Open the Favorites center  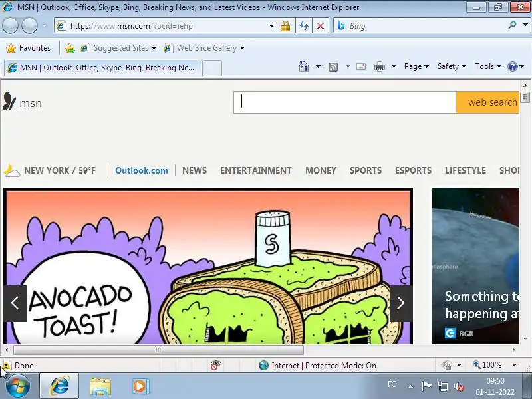tap(29, 48)
